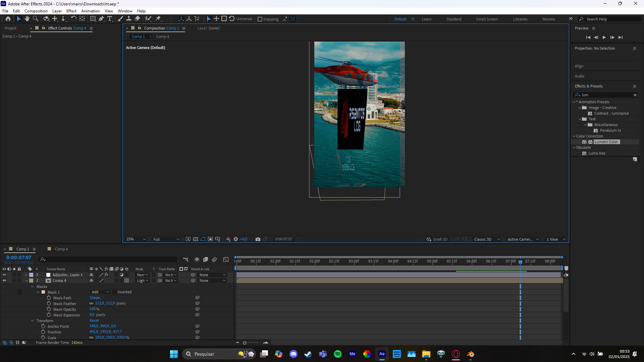Select the Rotation tool
Screen dimensions: 644x362
[74, 19]
